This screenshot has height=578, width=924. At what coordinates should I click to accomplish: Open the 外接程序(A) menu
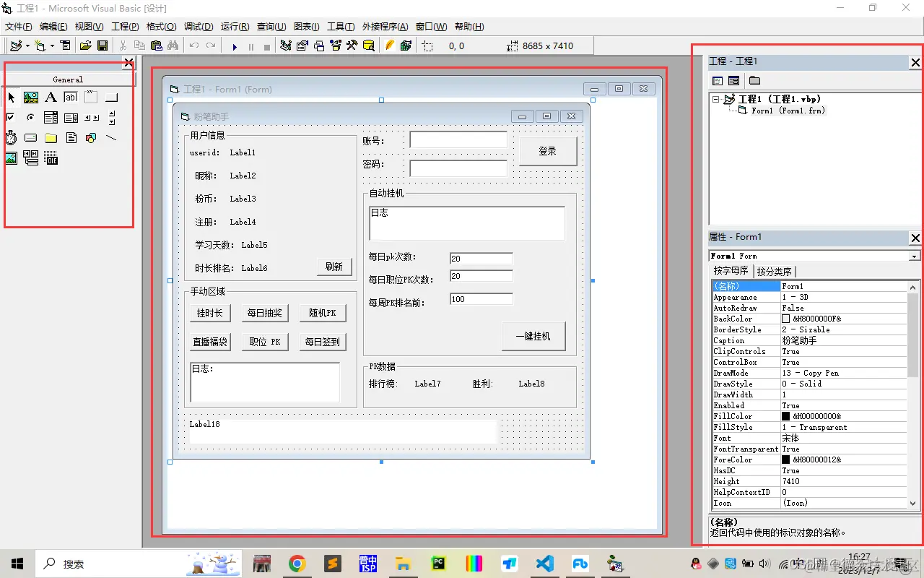(385, 27)
